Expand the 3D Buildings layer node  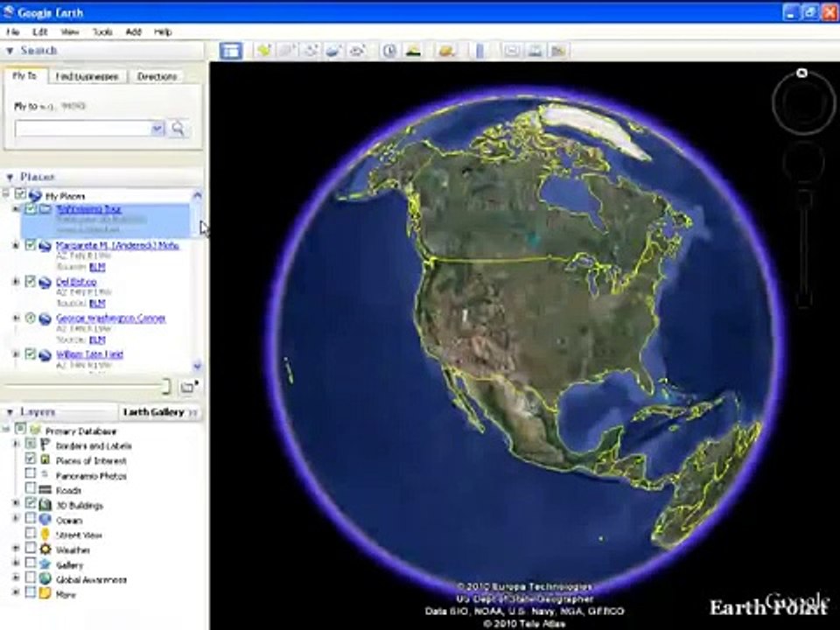16,504
